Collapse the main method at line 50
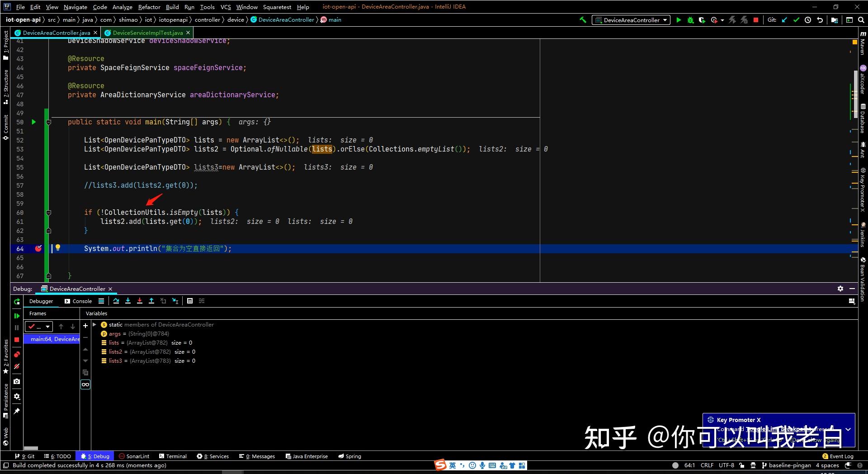 (49, 122)
